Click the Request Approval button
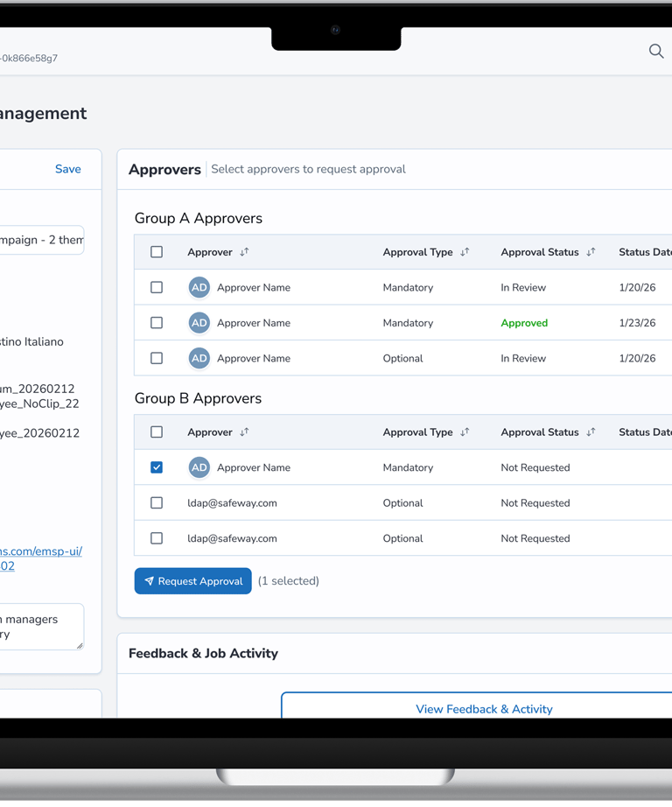Viewport: 672px width, 807px height. pos(192,581)
